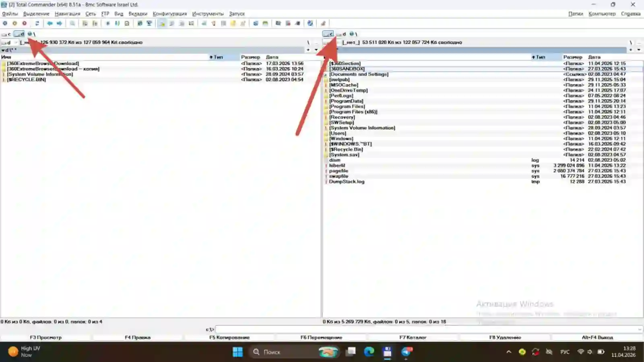Click the refresh panel toolbar icon
Viewport: 644px width, 362px height.
(37, 23)
